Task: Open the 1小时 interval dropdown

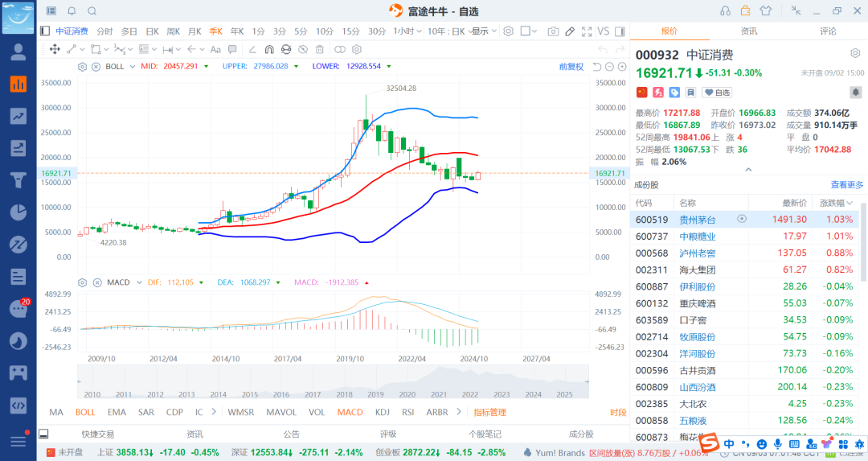Action: point(407,31)
